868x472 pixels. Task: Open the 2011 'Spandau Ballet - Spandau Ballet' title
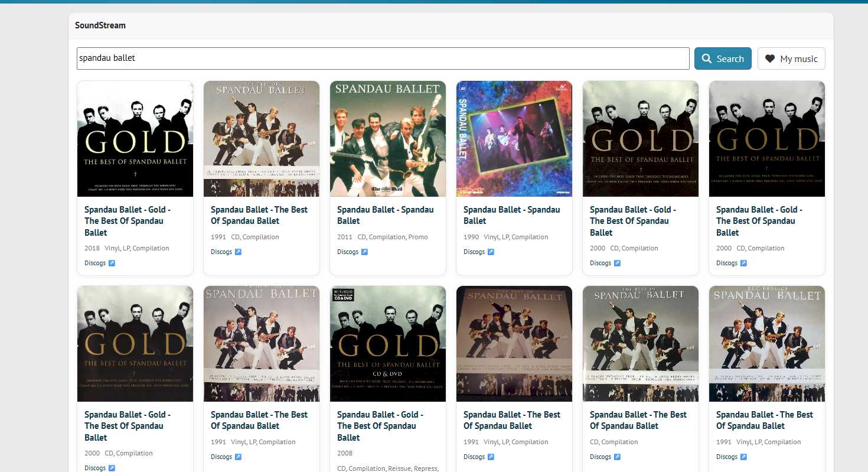386,215
